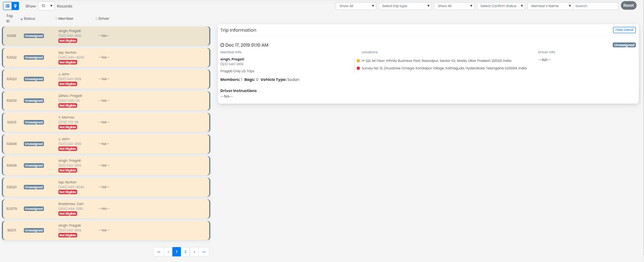
Task: Go to last page of pagination
Action: (204, 252)
